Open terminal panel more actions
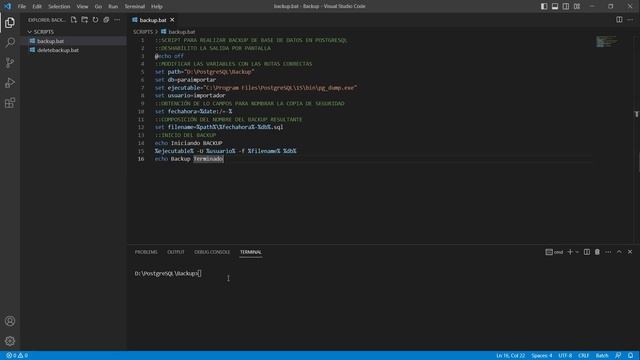The image size is (640, 360). [608, 252]
